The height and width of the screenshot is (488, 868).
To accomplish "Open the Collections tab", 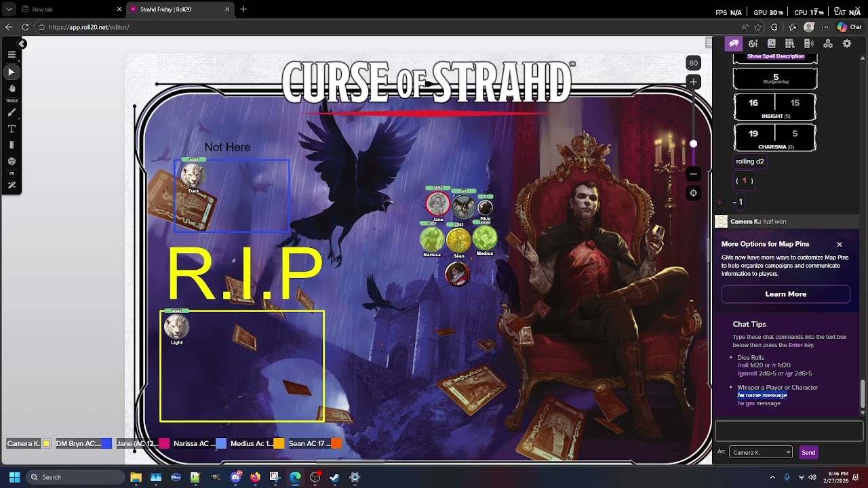I will pos(828,43).
